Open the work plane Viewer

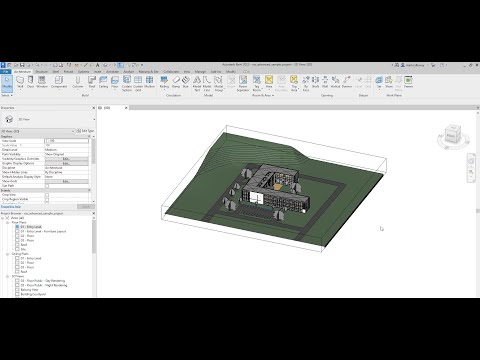point(408,82)
